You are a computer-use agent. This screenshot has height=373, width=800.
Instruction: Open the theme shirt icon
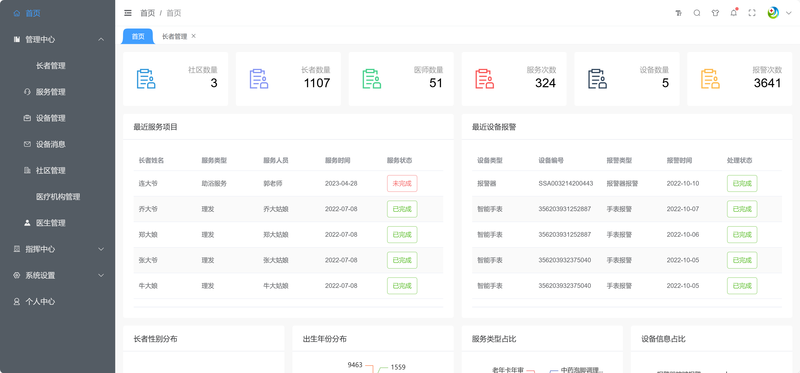(715, 13)
